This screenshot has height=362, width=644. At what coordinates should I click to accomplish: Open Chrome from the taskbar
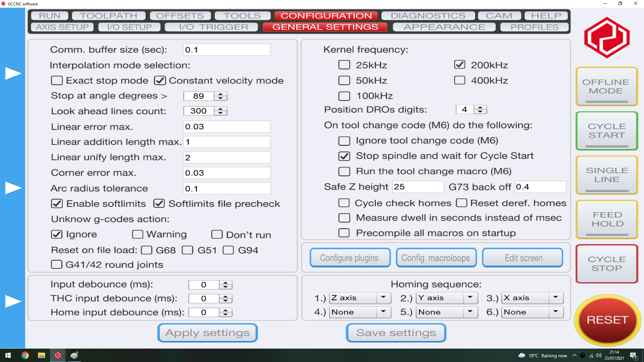click(25, 355)
